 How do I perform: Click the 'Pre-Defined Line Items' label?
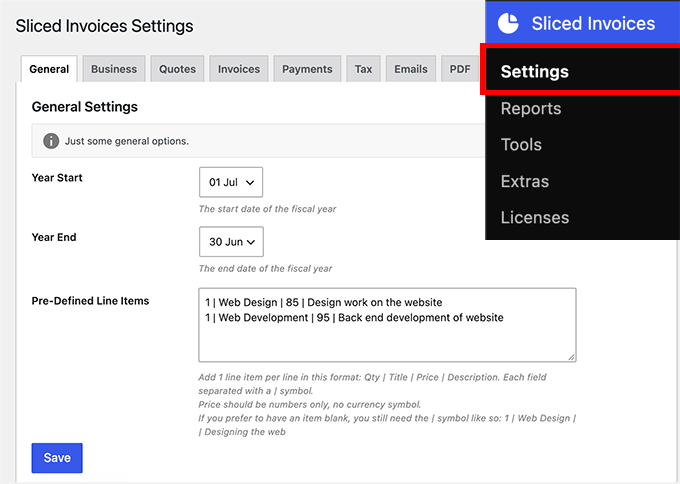90,301
